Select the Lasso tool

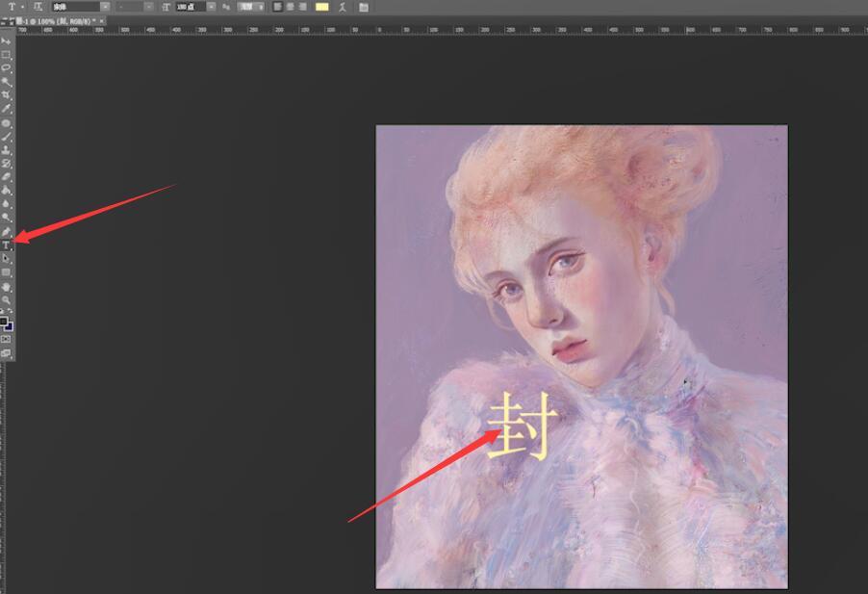tap(6, 68)
